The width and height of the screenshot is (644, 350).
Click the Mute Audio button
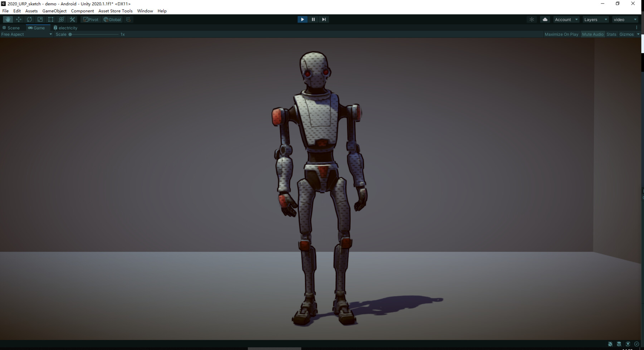[592, 34]
